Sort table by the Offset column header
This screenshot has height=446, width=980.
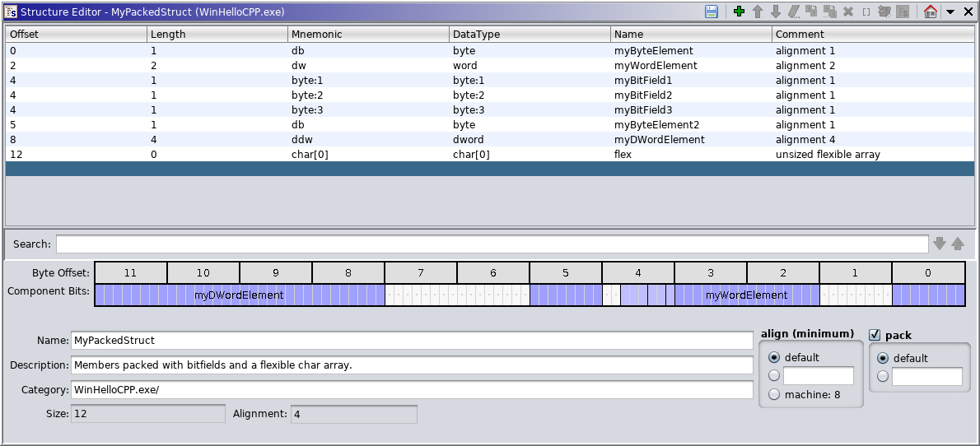tap(76, 35)
